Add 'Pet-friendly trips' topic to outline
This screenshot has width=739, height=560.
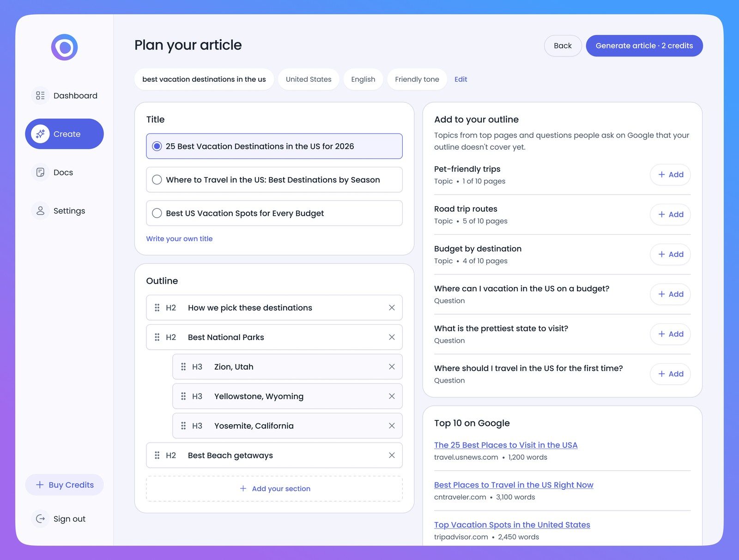point(670,175)
